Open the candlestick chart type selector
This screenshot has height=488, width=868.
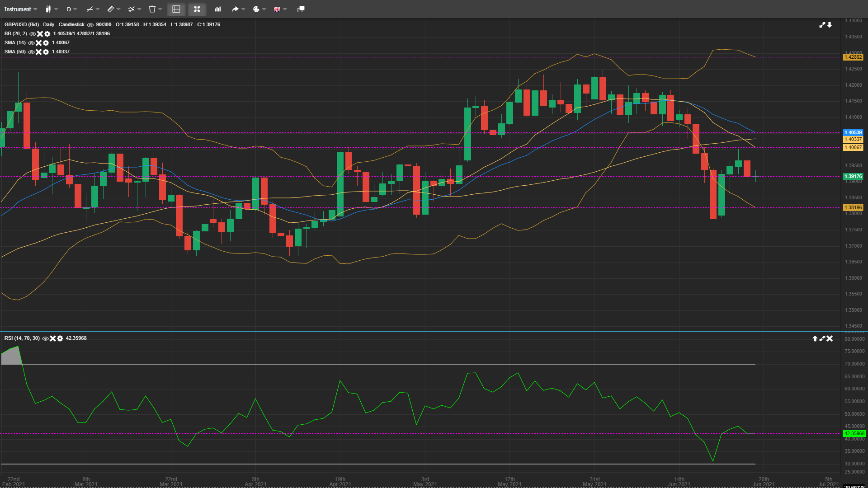[x=52, y=9]
